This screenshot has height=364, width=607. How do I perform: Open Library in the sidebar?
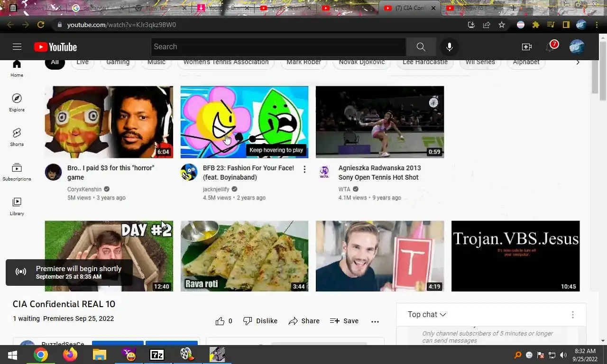point(17,207)
